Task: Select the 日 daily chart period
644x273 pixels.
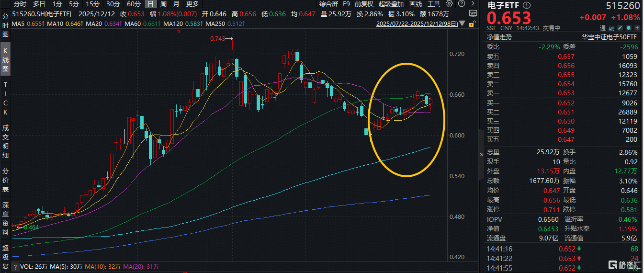Action: point(151,3)
